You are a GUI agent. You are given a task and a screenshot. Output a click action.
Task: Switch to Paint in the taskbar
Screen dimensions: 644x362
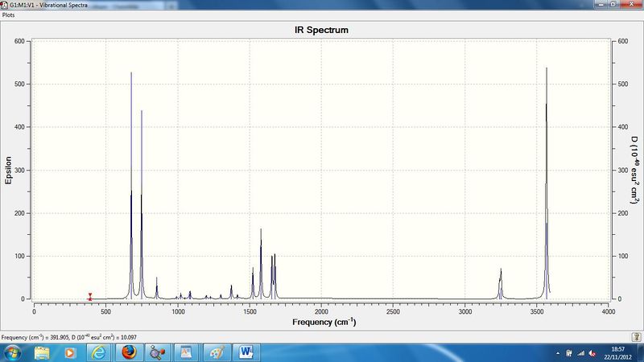pyautogui.click(x=217, y=352)
